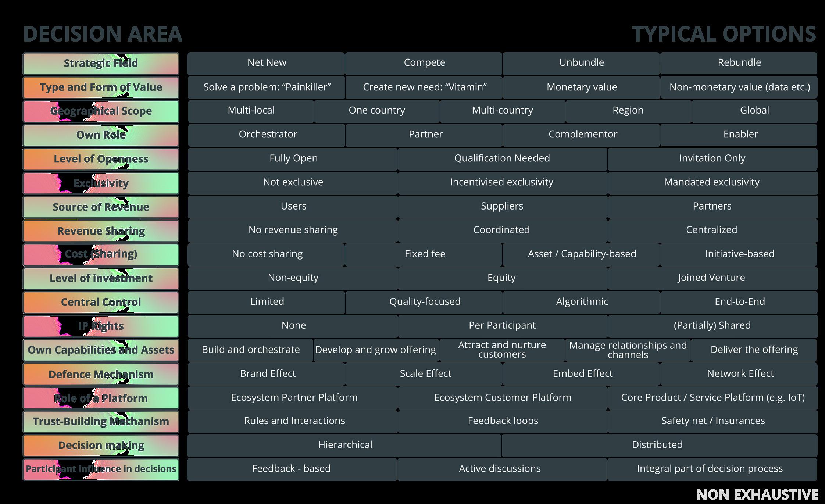Click Participant influence in decisions label

[101, 469]
